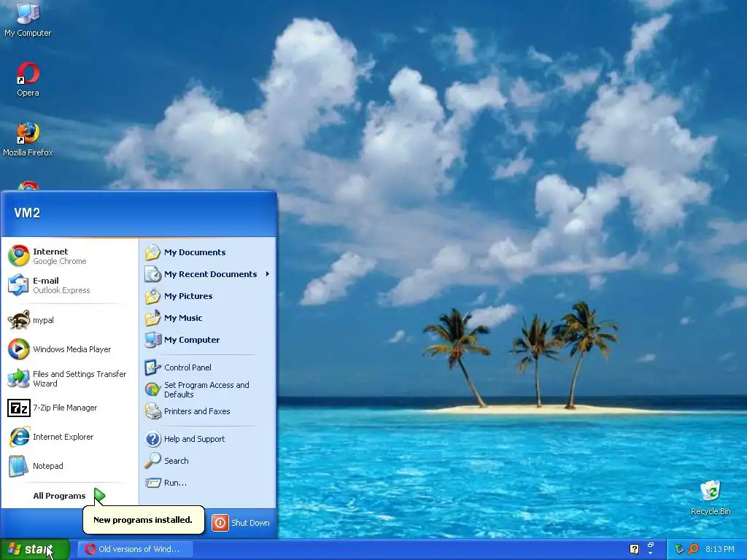Image resolution: width=747 pixels, height=560 pixels.
Task: Open Help and Support question icon
Action: (153, 438)
